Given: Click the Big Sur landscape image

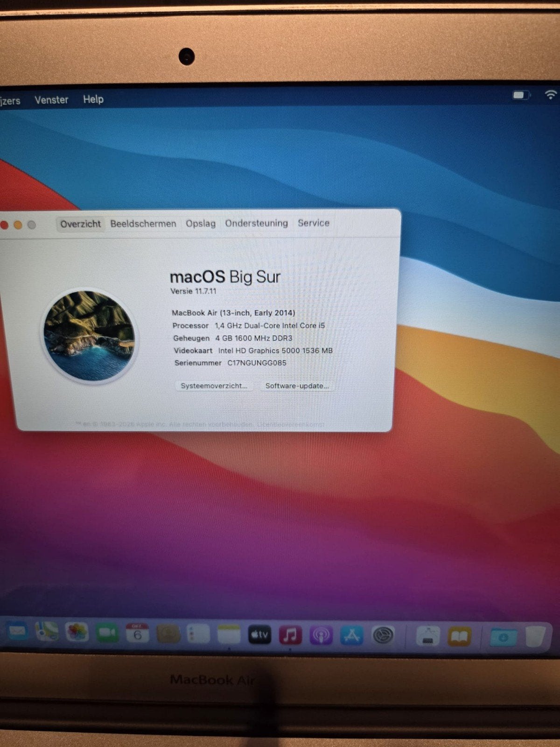Looking at the screenshot, I should pos(89,336).
